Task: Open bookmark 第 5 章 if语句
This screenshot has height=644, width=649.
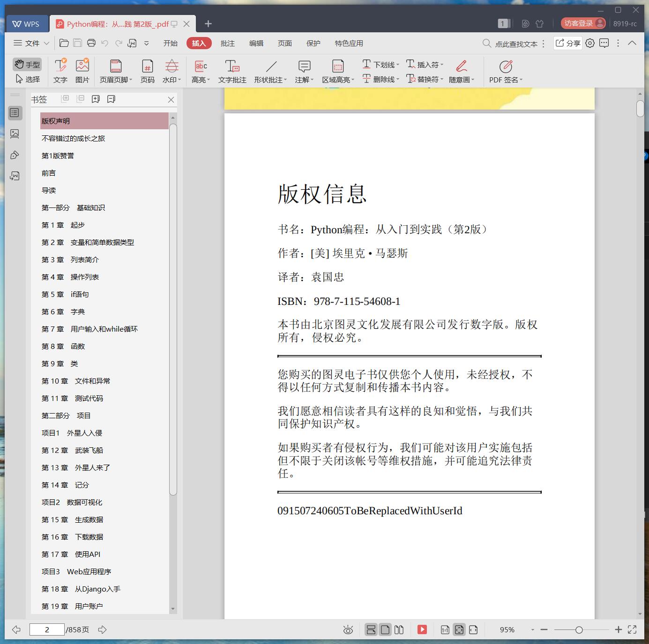Action: pos(65,294)
